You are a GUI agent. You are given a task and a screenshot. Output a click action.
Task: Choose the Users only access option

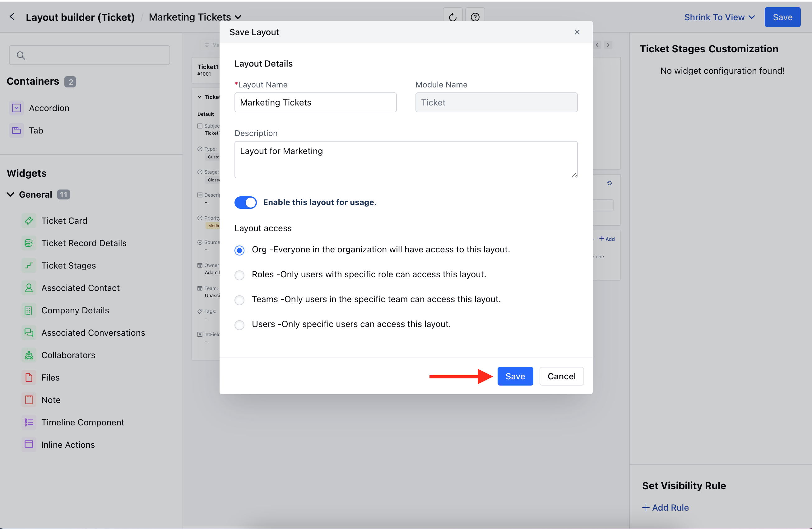coord(239,325)
